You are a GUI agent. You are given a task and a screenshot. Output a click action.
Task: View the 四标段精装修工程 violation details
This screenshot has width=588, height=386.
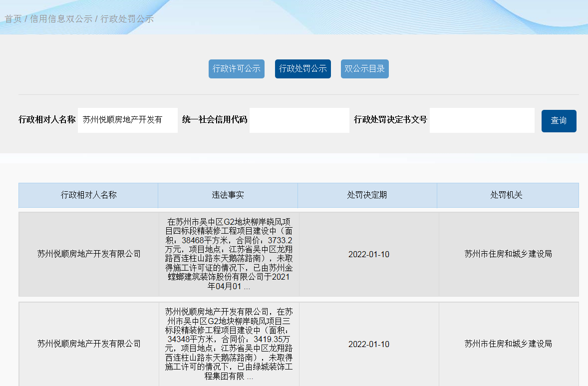click(x=229, y=254)
